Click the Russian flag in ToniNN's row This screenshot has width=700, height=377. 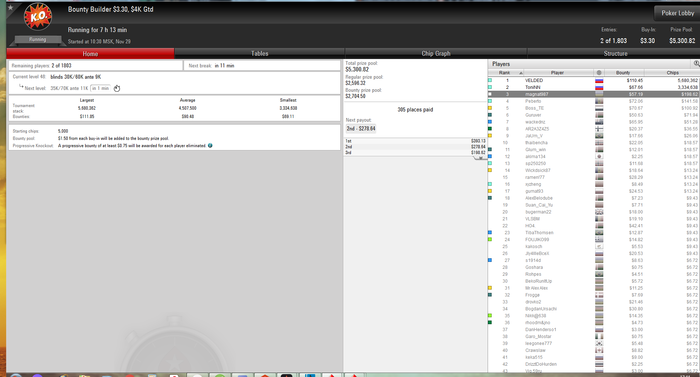[x=599, y=88]
